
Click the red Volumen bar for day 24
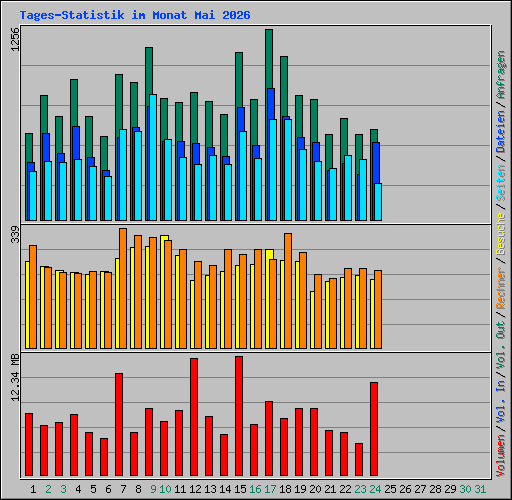(x=374, y=429)
